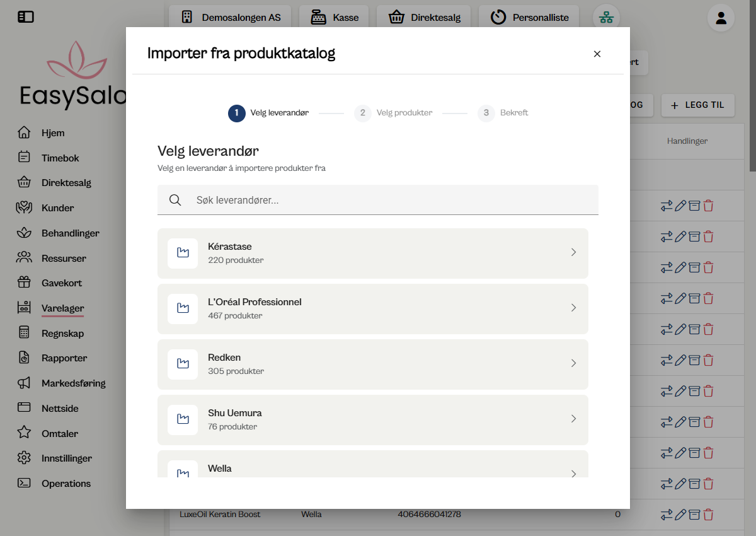Click the search magnifier in the supplier search
Image resolution: width=756 pixels, height=536 pixels.
175,199
